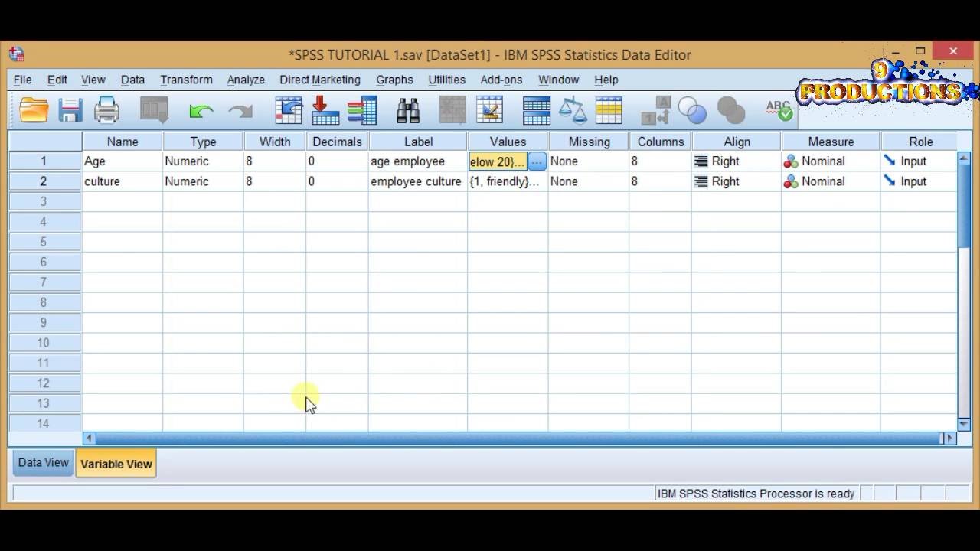Image resolution: width=980 pixels, height=551 pixels.
Task: Open the Graphs menu
Action: coord(394,80)
